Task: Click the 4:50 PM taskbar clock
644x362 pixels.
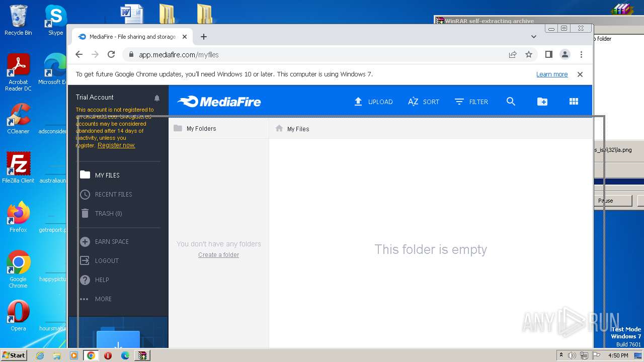Action: pyautogui.click(x=618, y=355)
